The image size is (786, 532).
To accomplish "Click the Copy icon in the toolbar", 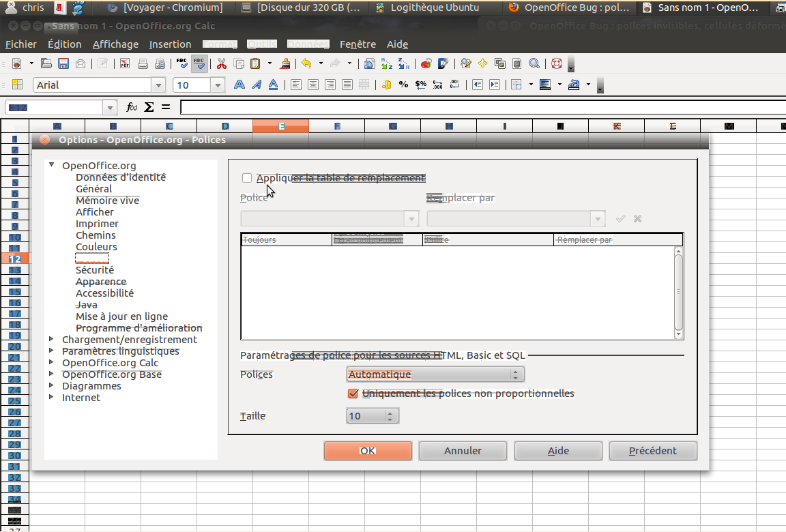I will (x=239, y=63).
